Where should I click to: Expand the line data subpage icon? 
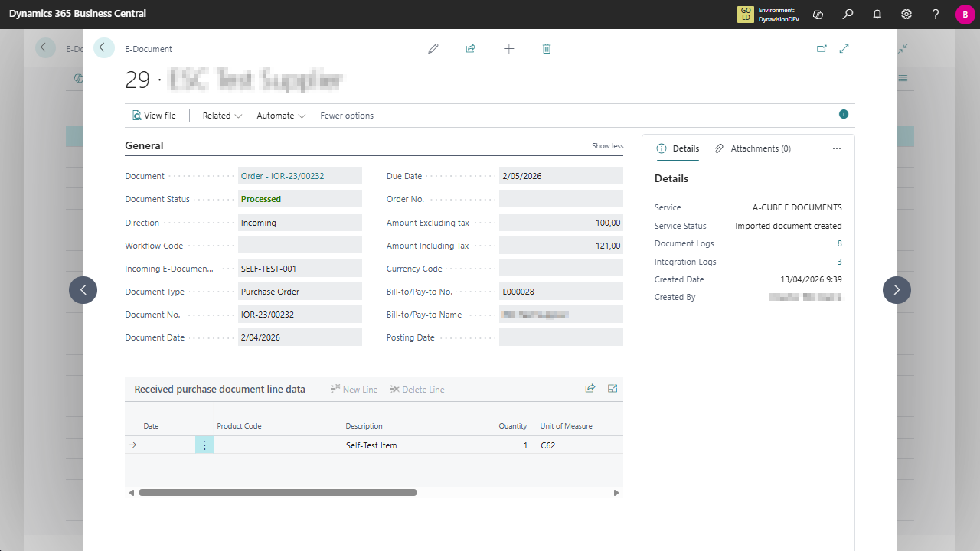pyautogui.click(x=612, y=389)
